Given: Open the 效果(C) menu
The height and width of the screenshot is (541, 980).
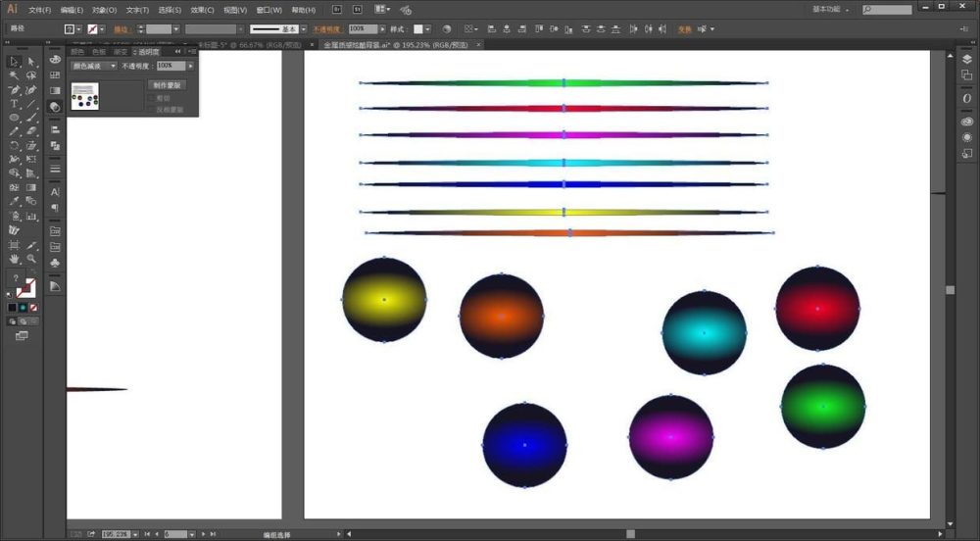Looking at the screenshot, I should (203, 10).
